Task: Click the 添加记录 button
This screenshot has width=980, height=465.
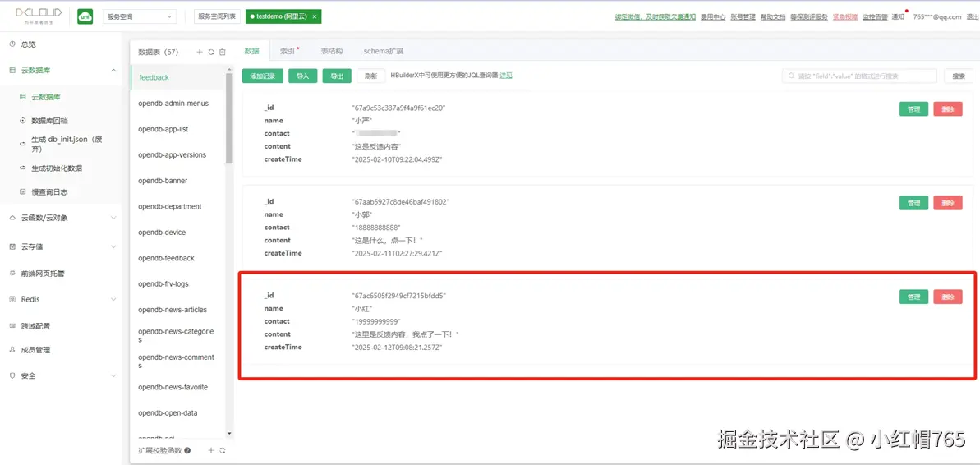Action: (x=263, y=76)
